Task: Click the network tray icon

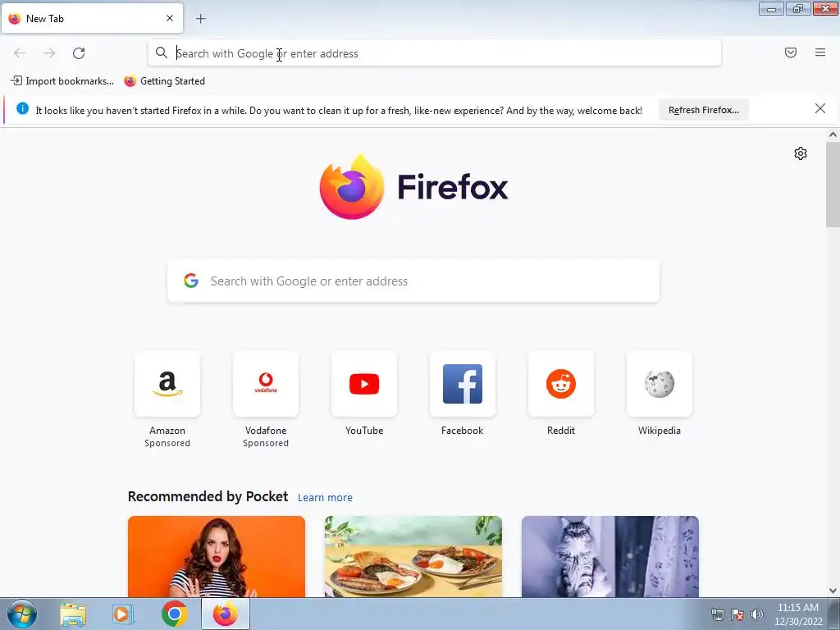Action: click(x=717, y=614)
